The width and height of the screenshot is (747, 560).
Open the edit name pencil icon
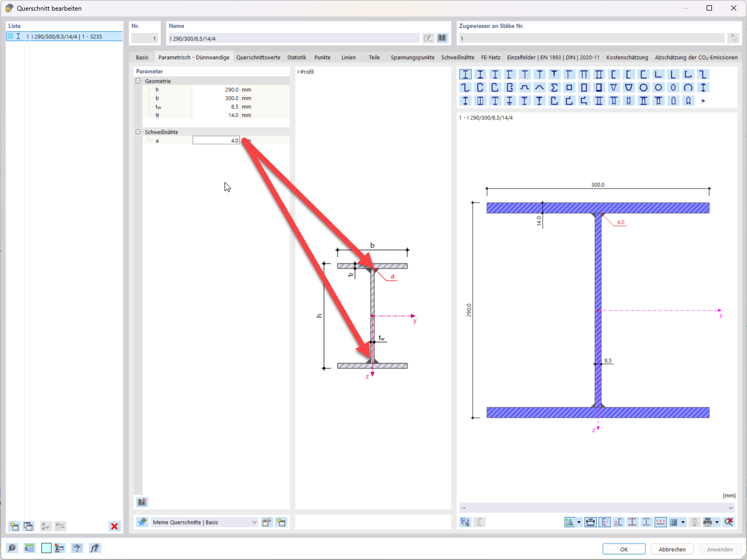tap(428, 38)
